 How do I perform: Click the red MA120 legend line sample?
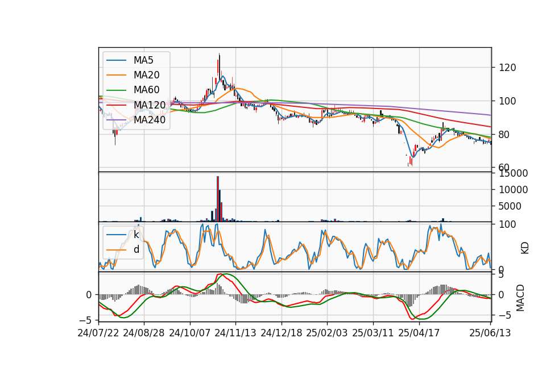[x=116, y=105]
